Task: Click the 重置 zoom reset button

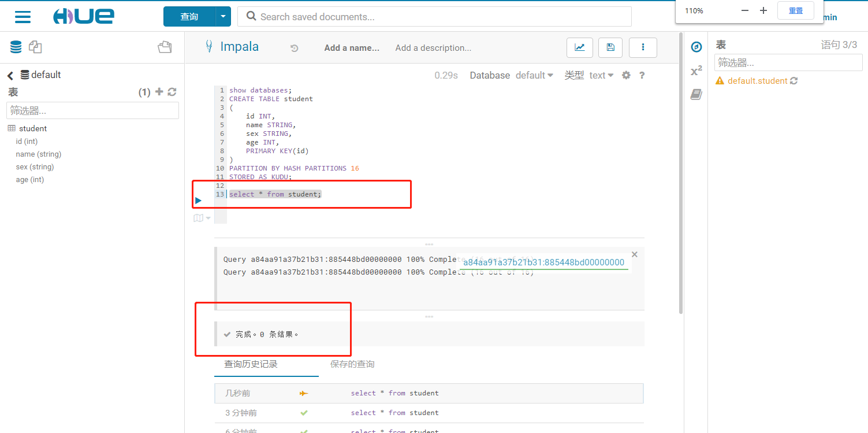Action: [x=796, y=10]
